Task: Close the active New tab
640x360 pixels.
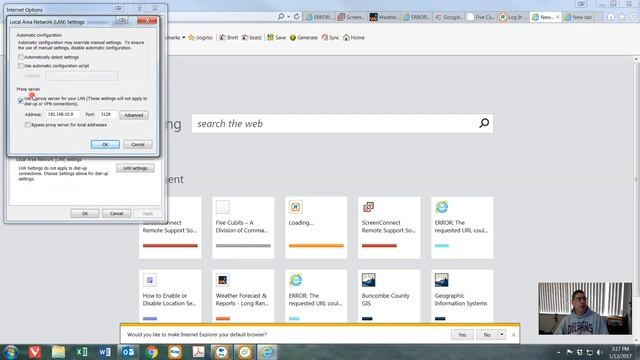Action: point(557,17)
